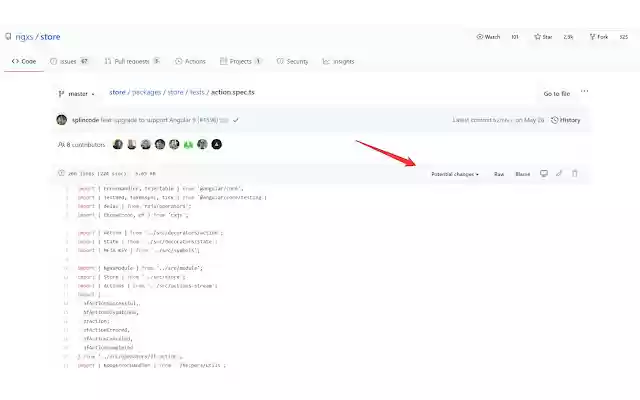Click the open in desktop monitor icon
Viewport: 640px width, 400px height.
click(544, 173)
